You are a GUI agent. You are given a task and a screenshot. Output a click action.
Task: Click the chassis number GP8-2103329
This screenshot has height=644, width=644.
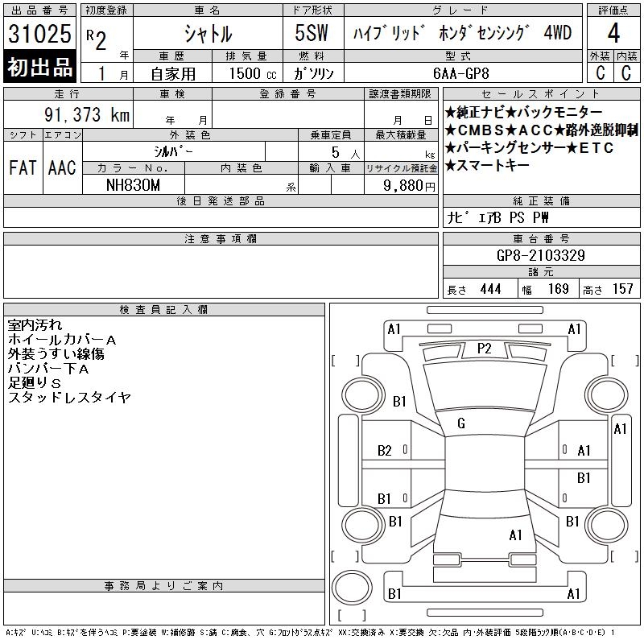tap(541, 255)
